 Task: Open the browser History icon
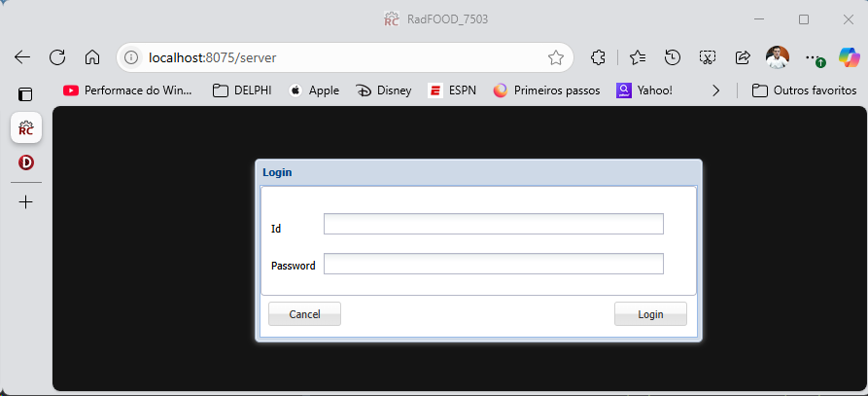pos(672,57)
